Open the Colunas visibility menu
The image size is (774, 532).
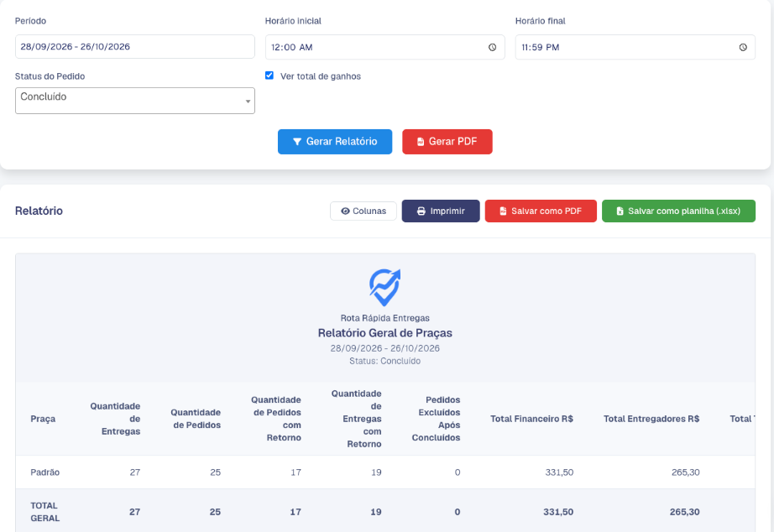pos(363,211)
